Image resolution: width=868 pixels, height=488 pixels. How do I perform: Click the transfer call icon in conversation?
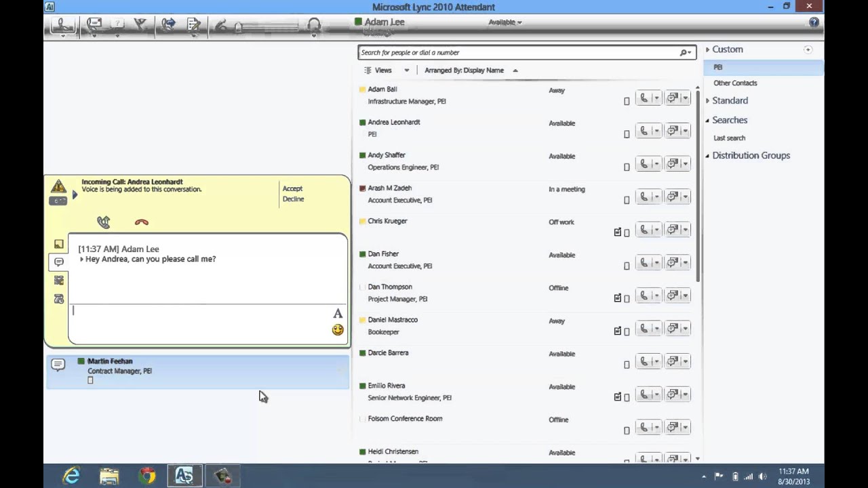103,222
